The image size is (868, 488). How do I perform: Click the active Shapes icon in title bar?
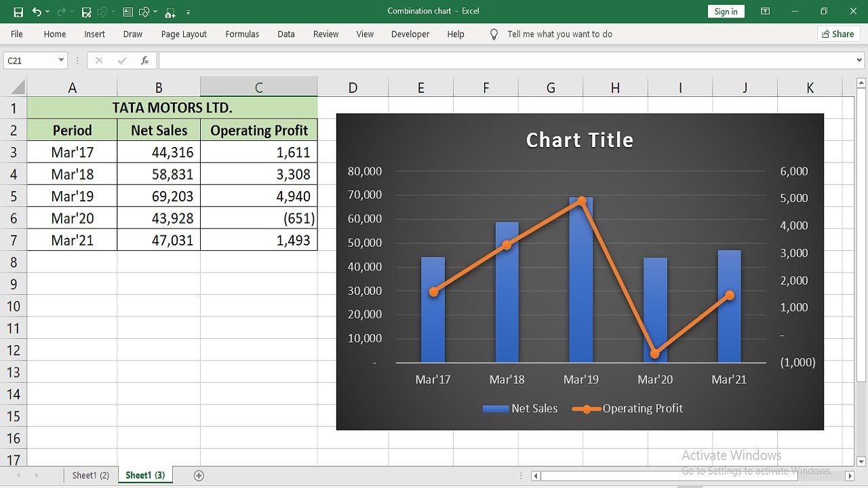[144, 12]
